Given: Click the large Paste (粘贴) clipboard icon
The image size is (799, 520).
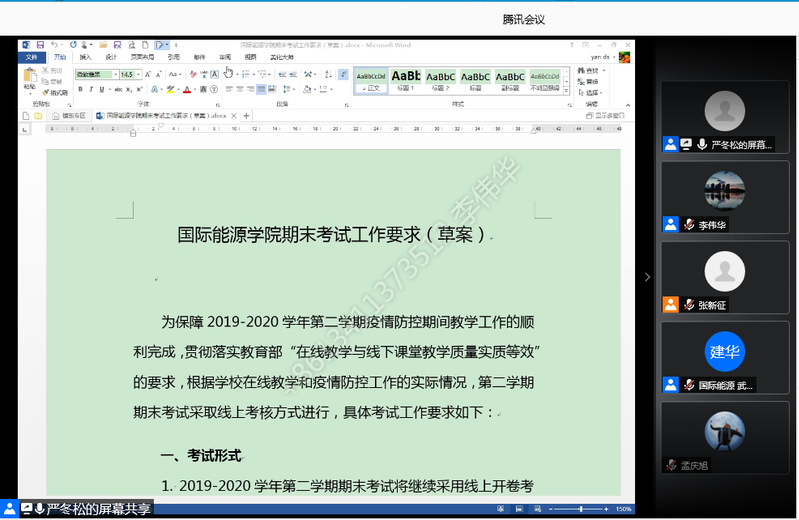Looking at the screenshot, I should [30, 76].
